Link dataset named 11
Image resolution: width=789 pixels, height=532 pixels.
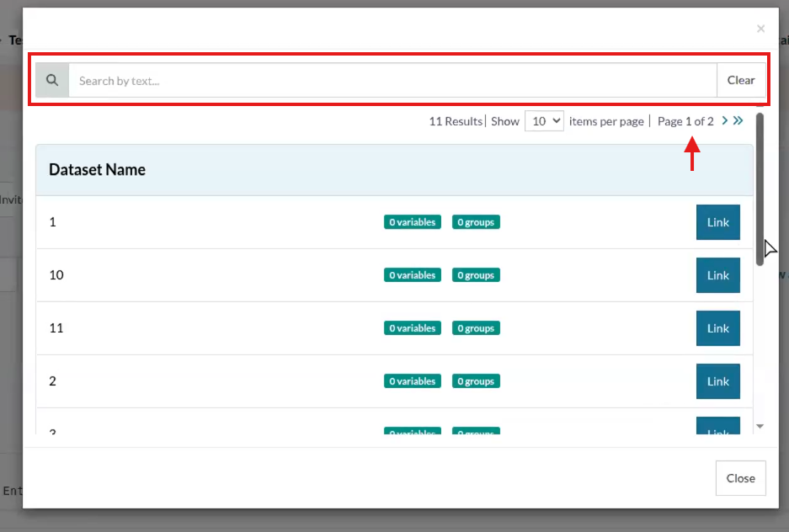click(717, 328)
